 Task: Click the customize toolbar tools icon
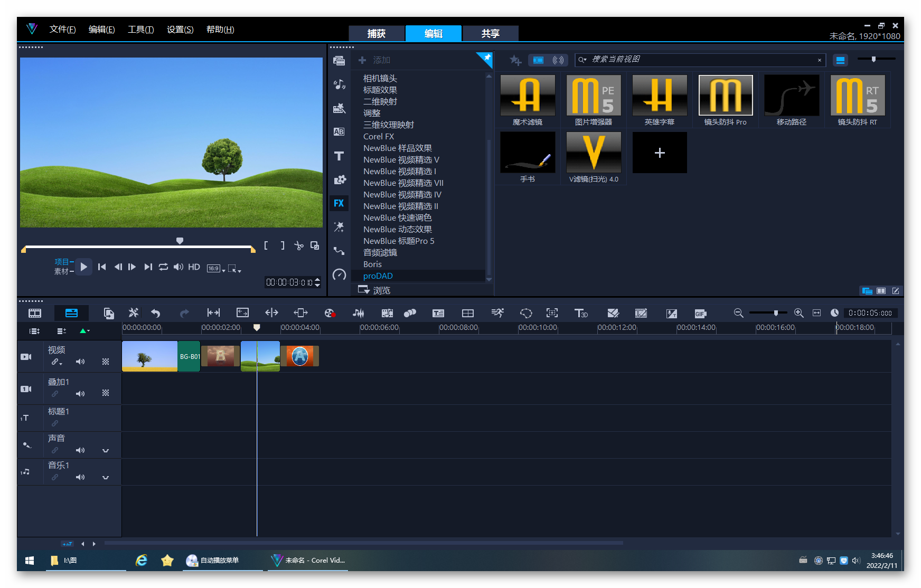pos(133,313)
